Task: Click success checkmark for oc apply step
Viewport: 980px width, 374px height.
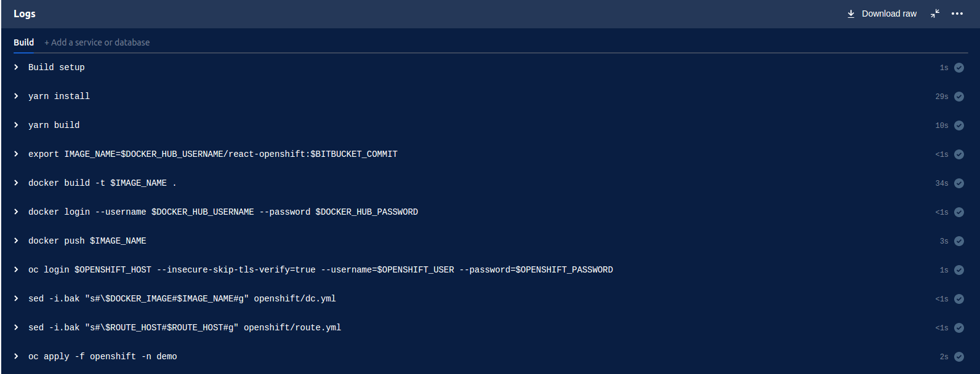Action: click(959, 357)
